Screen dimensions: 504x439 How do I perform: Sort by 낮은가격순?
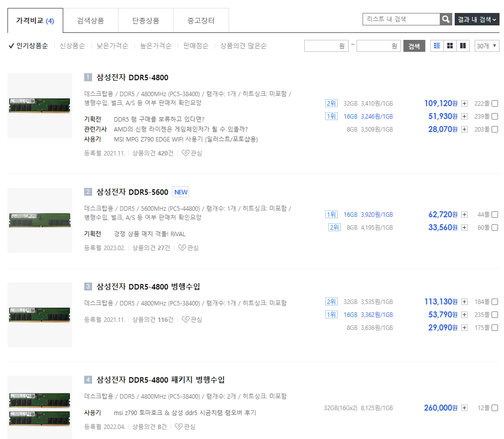point(113,46)
